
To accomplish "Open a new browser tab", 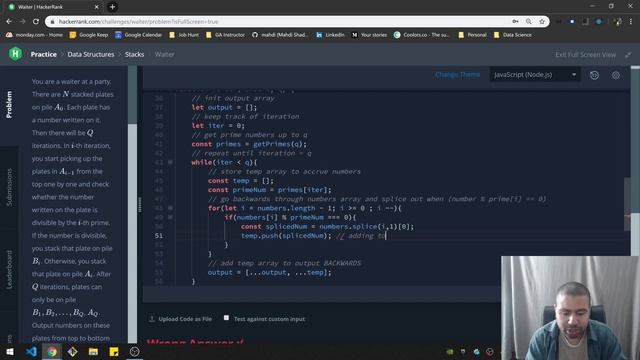I will (x=112, y=7).
